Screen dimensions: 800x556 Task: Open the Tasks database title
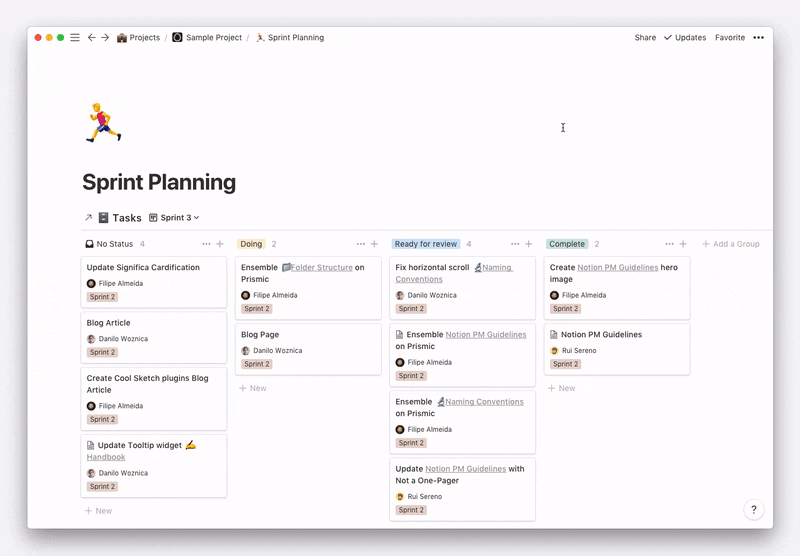(x=127, y=218)
